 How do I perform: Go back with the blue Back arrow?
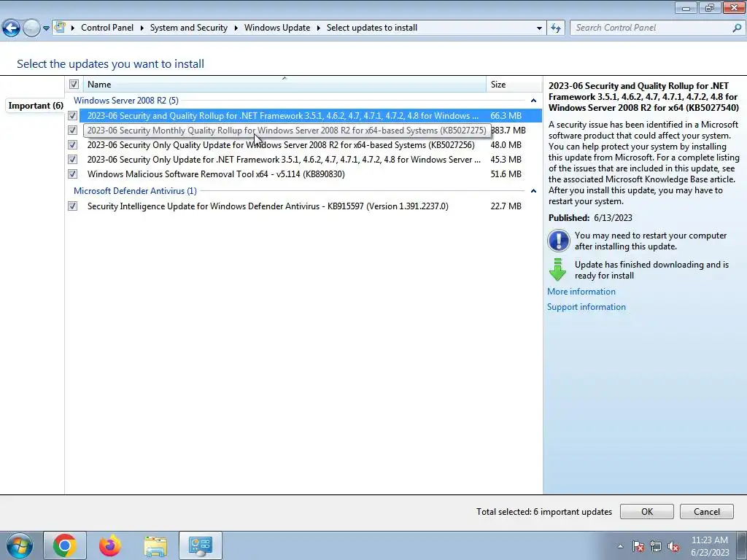[x=11, y=28]
